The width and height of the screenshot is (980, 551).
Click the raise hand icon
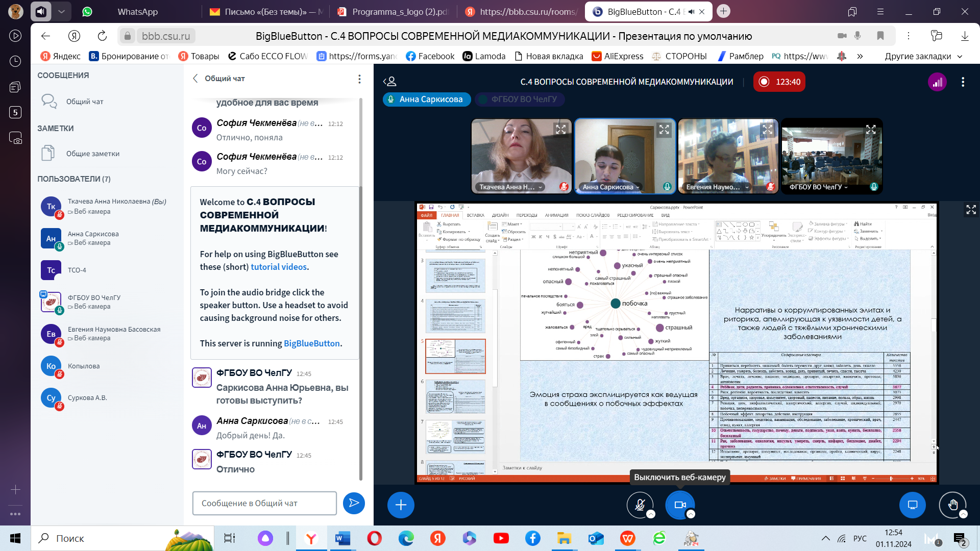pos(952,505)
